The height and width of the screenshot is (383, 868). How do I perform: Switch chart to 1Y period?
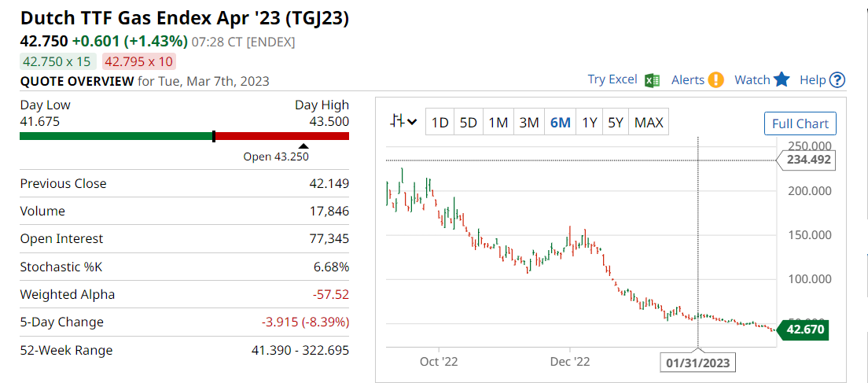[589, 123]
